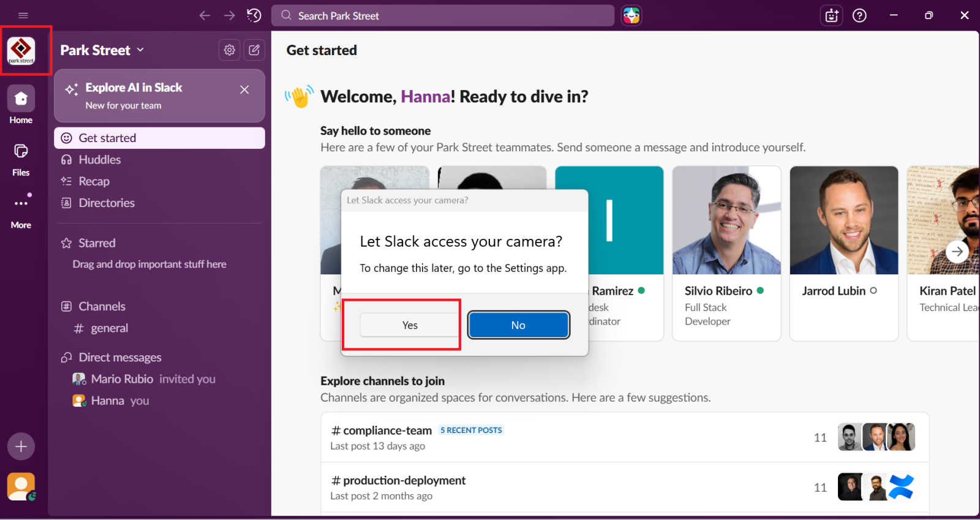Viewport: 980px width, 520px height.
Task: Open the More sidebar menu
Action: tap(21, 211)
